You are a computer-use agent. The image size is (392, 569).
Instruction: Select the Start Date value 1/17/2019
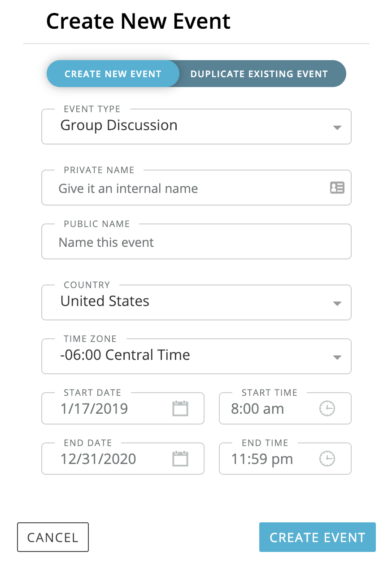tap(94, 409)
